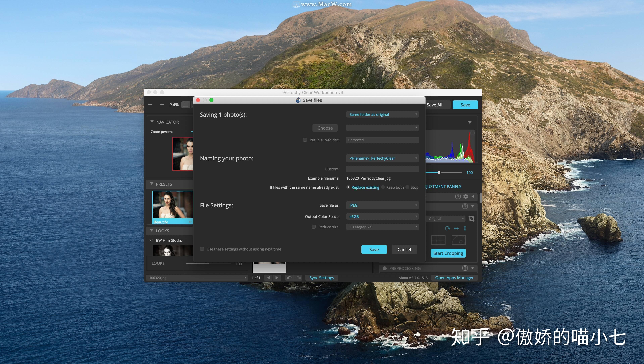Click Cancel in Save files dialog
Image resolution: width=644 pixels, height=364 pixels.
pos(404,249)
